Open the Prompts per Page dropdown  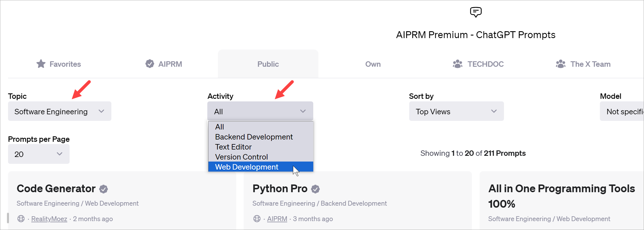39,154
